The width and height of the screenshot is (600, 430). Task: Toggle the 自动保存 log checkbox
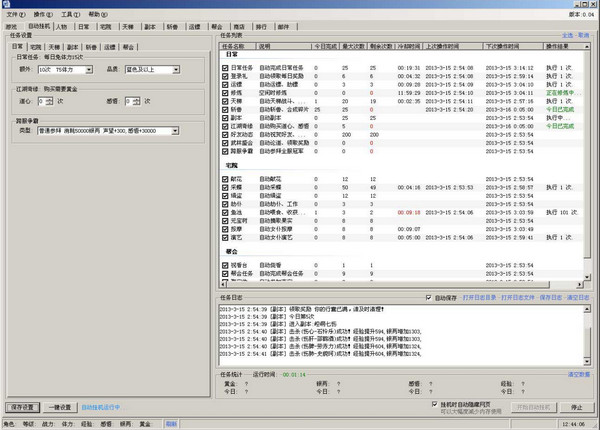tap(429, 297)
